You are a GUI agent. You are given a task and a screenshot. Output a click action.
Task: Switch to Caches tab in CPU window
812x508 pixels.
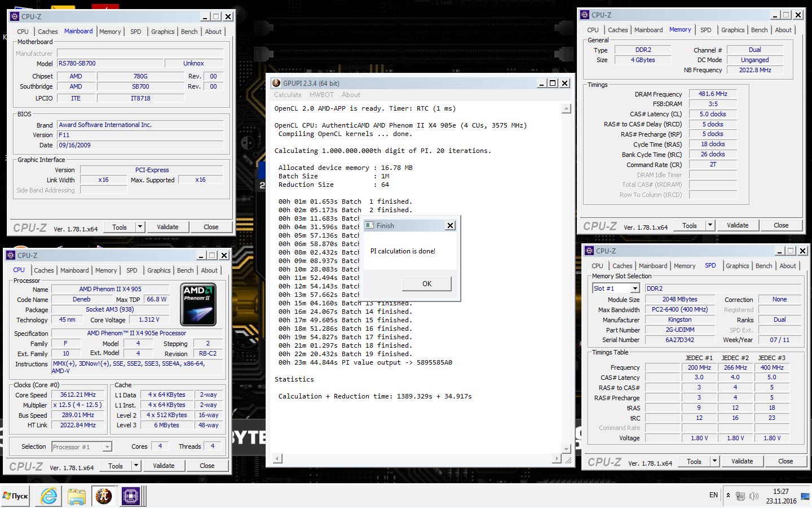pos(44,270)
